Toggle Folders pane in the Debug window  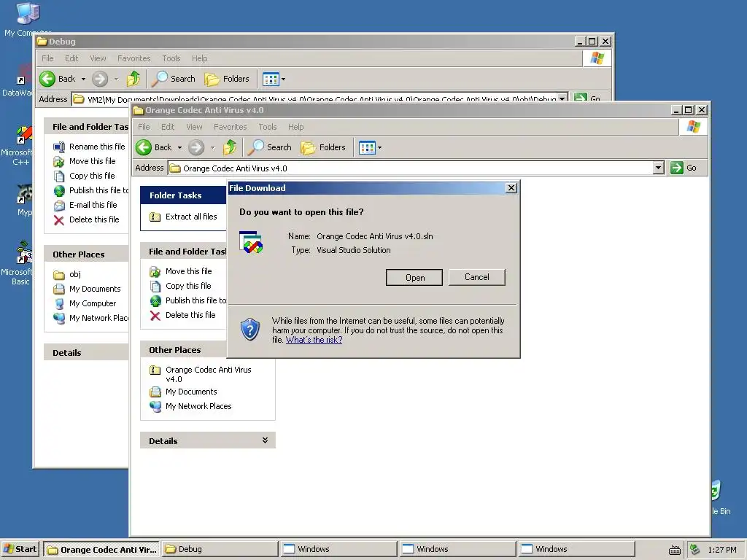click(227, 79)
